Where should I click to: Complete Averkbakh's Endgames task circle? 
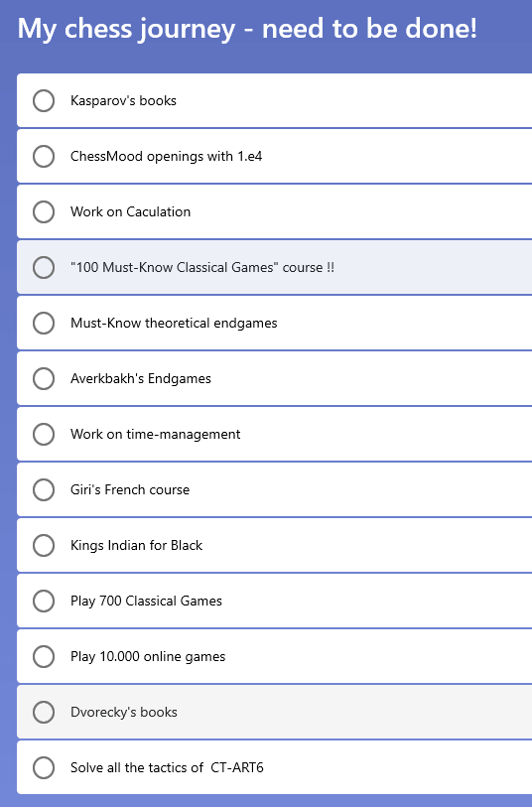[x=44, y=379]
